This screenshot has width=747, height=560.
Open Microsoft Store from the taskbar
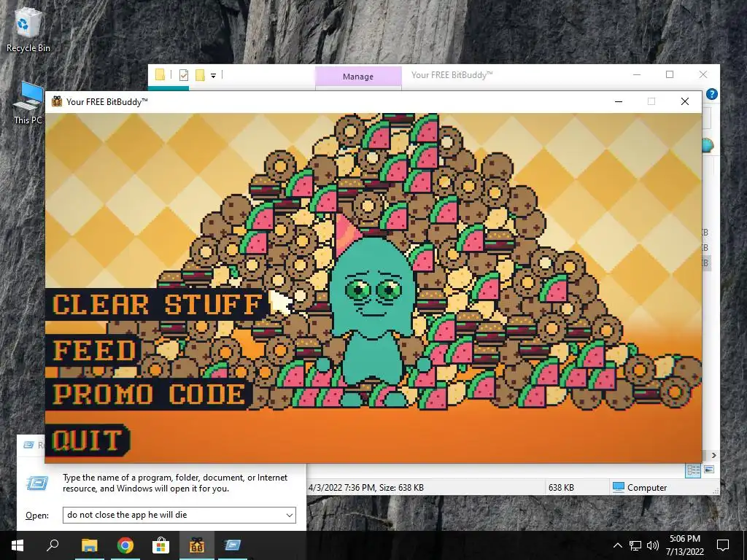pyautogui.click(x=161, y=545)
